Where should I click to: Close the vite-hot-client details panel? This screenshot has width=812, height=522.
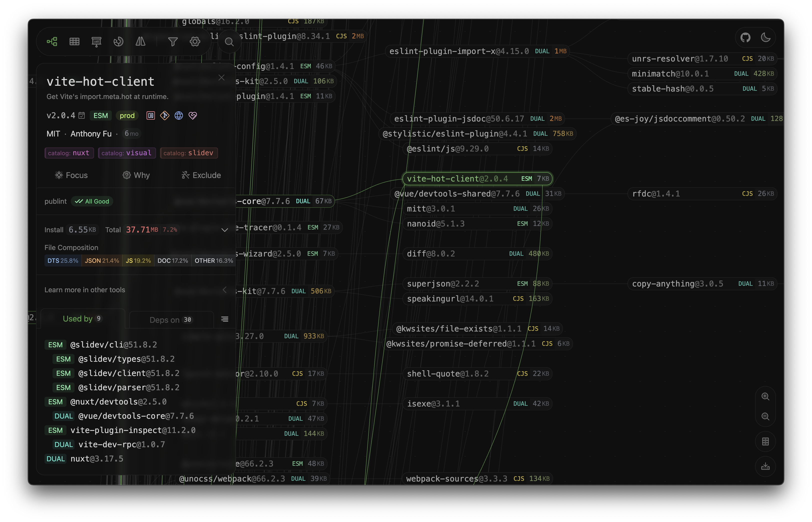222,77
